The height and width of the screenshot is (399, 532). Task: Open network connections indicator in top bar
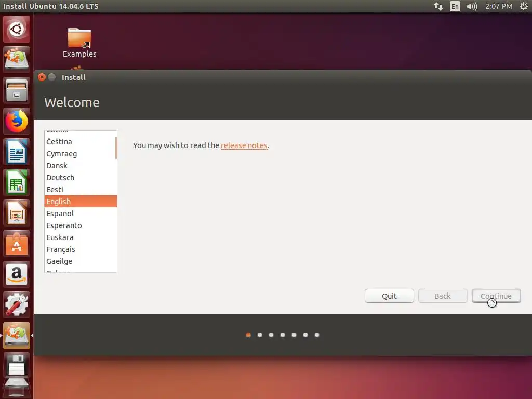tap(438, 6)
